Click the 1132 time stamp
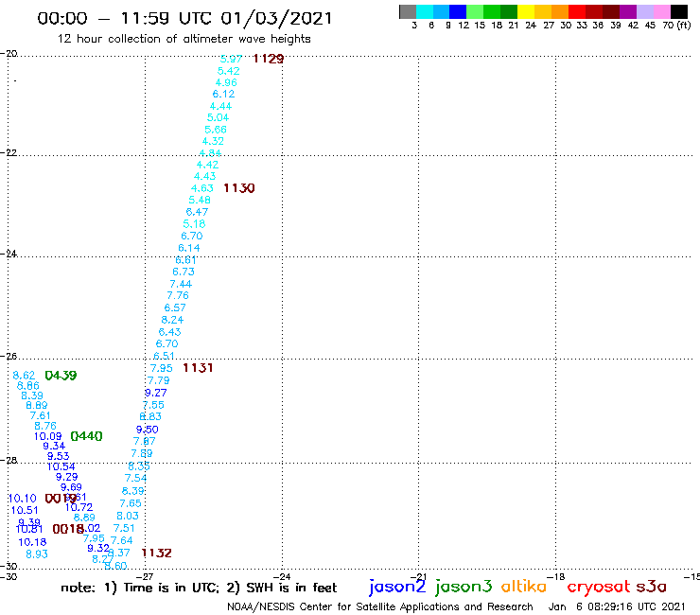 click(x=156, y=553)
